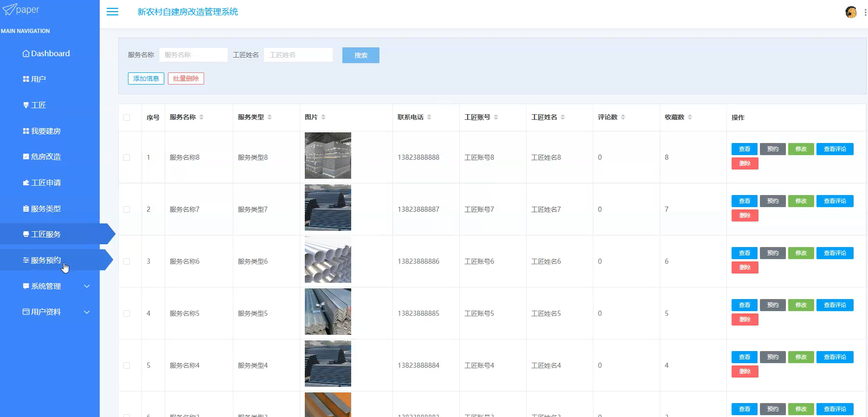The image size is (868, 417).
Task: Check the row for 服务名称7
Action: [127, 209]
